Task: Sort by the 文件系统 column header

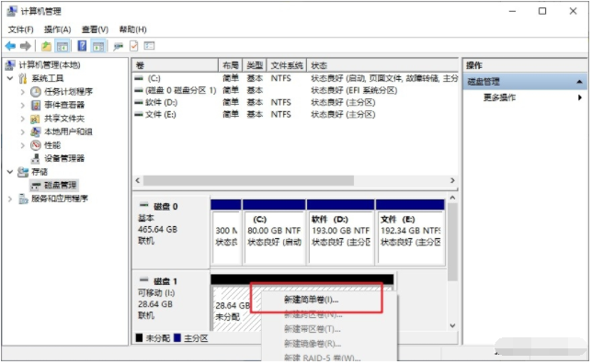Action: click(x=287, y=65)
